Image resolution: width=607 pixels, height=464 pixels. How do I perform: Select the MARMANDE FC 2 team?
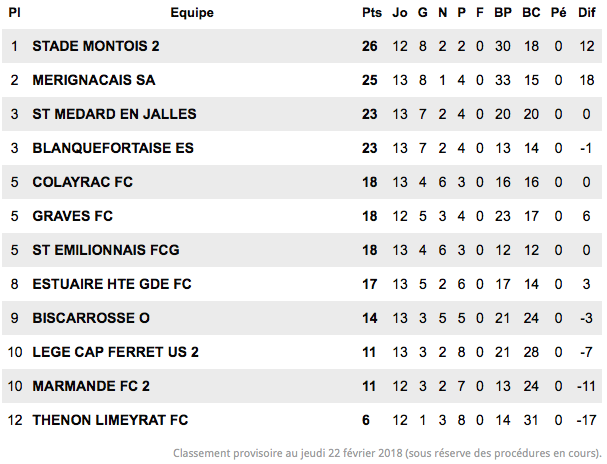click(x=91, y=386)
